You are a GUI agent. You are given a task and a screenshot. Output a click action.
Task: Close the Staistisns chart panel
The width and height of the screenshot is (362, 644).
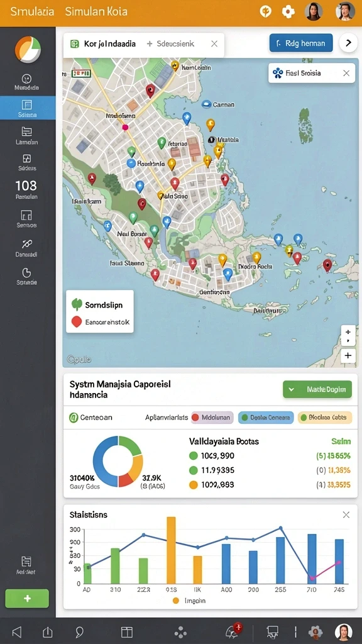tap(346, 514)
